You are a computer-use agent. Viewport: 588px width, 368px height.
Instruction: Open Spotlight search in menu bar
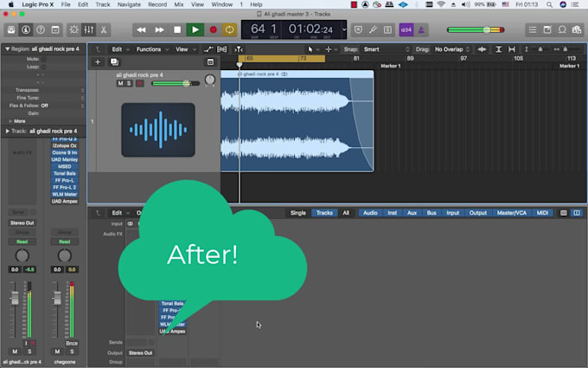[x=549, y=4]
